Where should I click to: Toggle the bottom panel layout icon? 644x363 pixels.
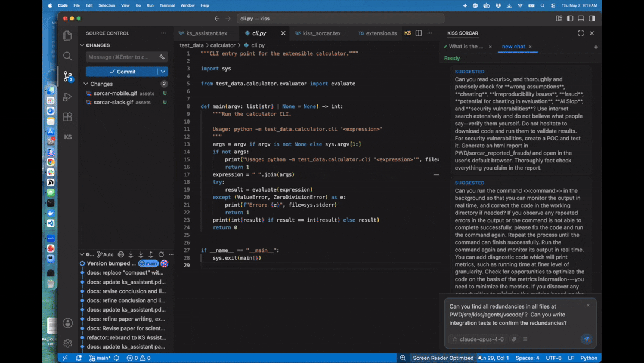point(581,19)
